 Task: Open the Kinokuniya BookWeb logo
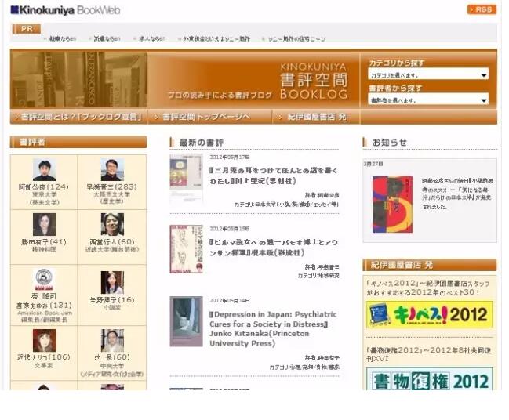(65, 10)
